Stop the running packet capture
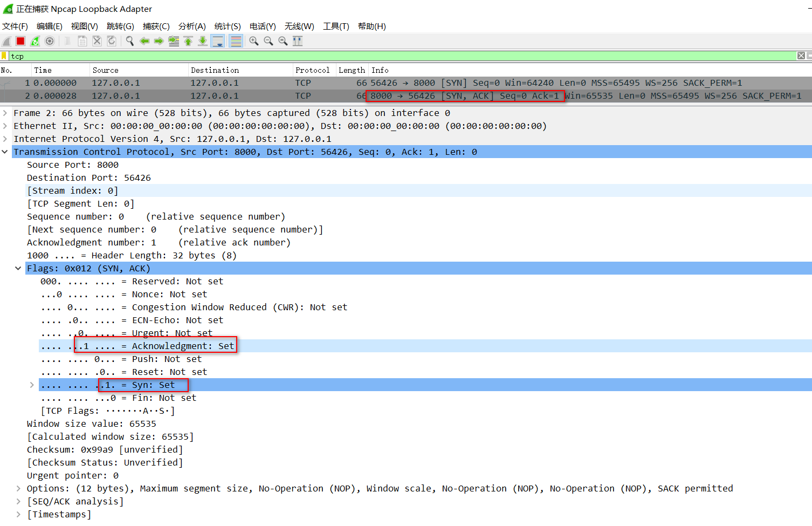This screenshot has width=812, height=526. click(x=20, y=41)
